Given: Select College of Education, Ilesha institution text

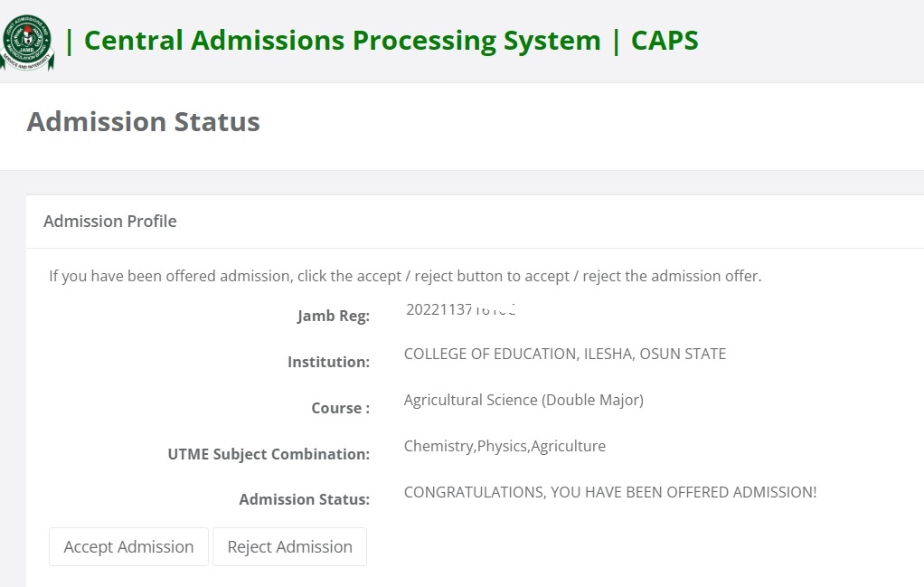Looking at the screenshot, I should pos(564,354).
